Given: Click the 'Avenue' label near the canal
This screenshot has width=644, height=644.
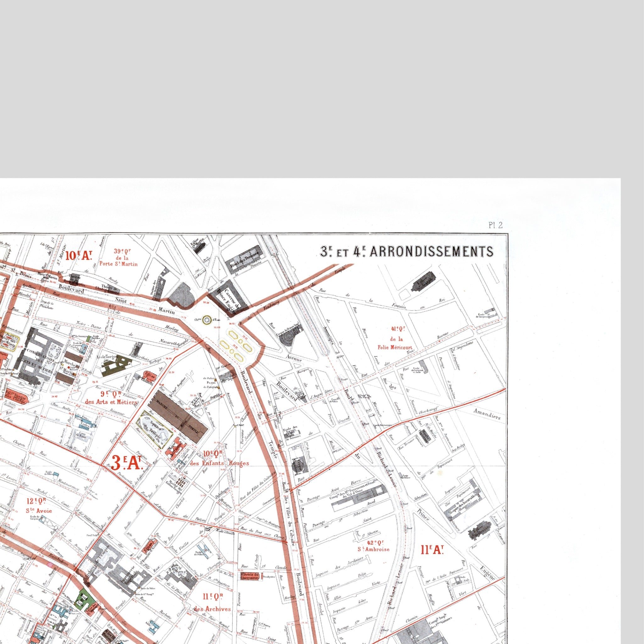Looking at the screenshot, I should click(294, 359).
